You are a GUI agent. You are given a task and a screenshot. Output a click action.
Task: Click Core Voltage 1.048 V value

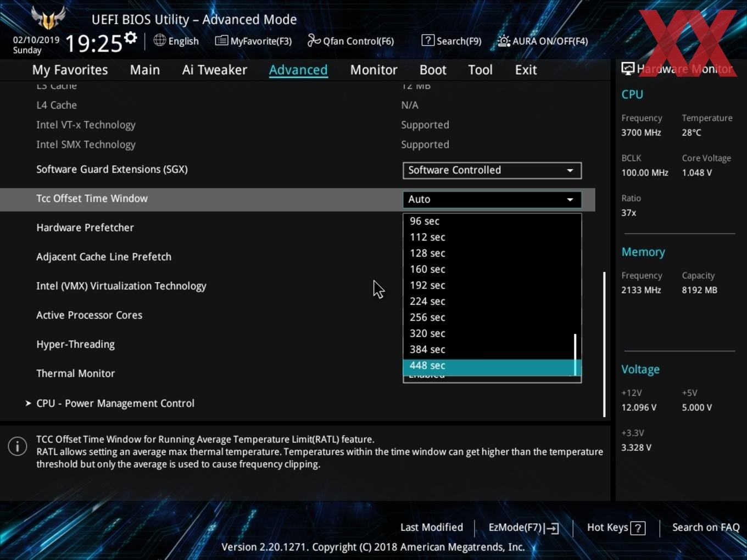pos(697,172)
